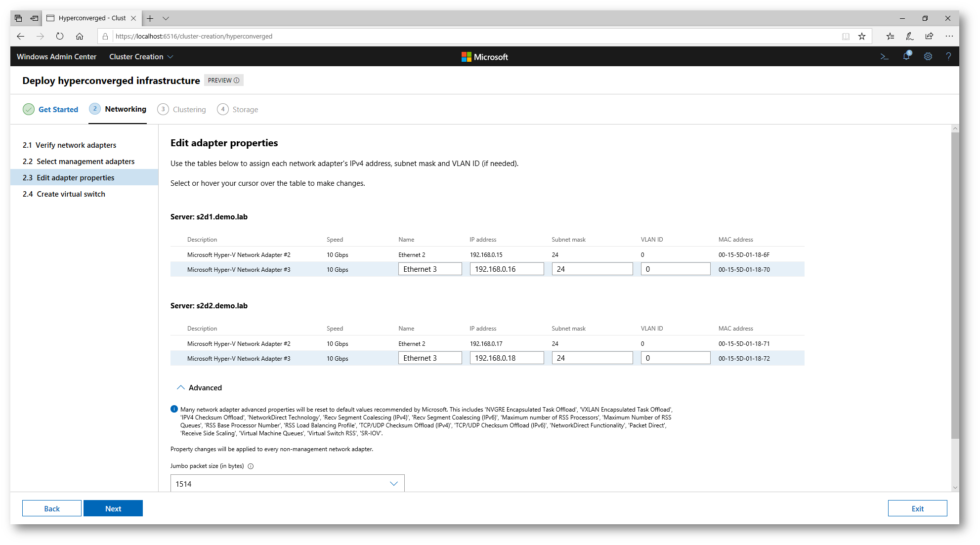The image size is (980, 545).
Task: Close the Hyperconverged tab
Action: (133, 18)
